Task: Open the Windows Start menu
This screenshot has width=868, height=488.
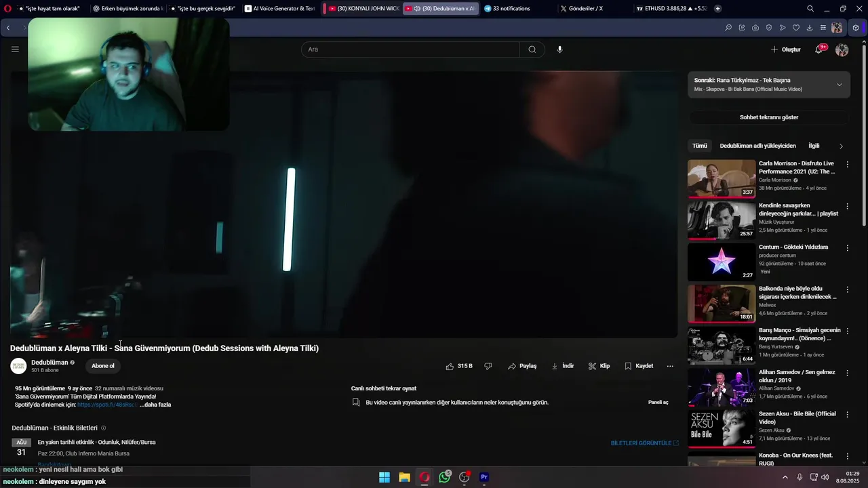Action: pos(384,477)
